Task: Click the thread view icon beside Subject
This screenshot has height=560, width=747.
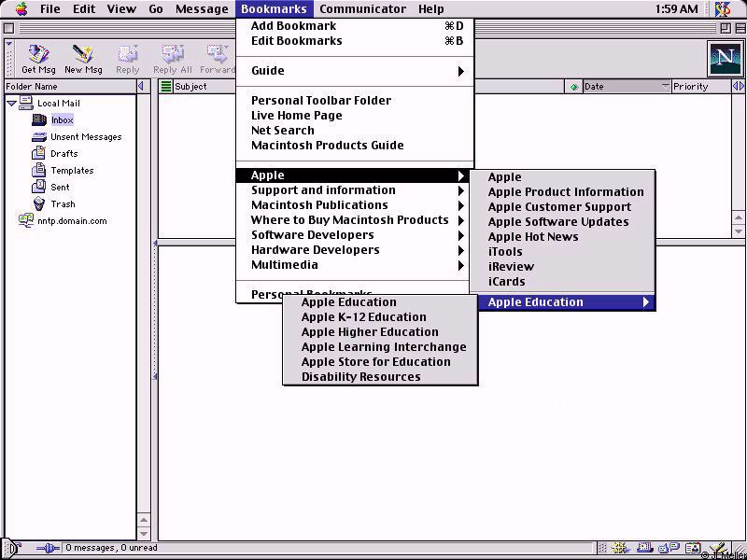Action: tap(166, 87)
